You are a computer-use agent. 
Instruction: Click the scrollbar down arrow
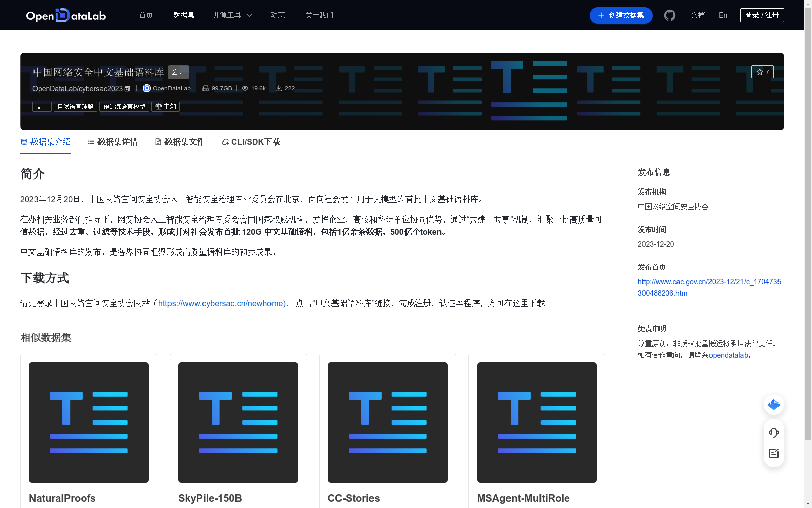click(x=808, y=504)
